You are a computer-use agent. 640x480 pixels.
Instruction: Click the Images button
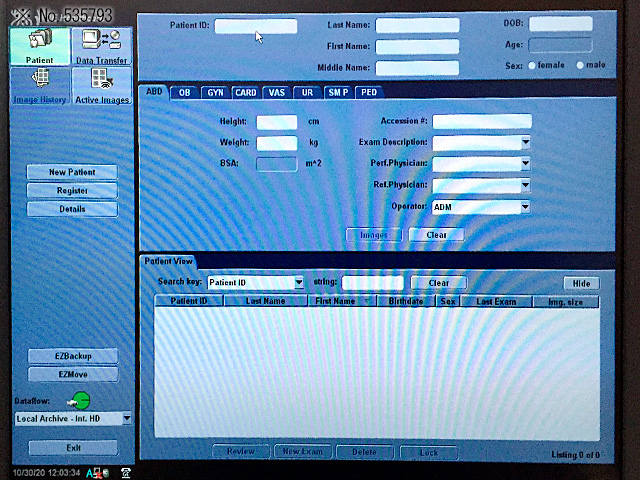click(x=374, y=235)
